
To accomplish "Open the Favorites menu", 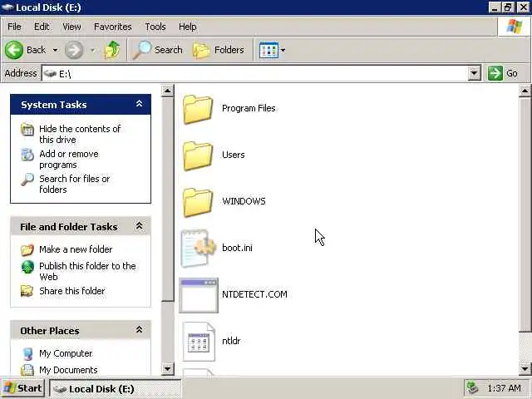I will tap(113, 27).
